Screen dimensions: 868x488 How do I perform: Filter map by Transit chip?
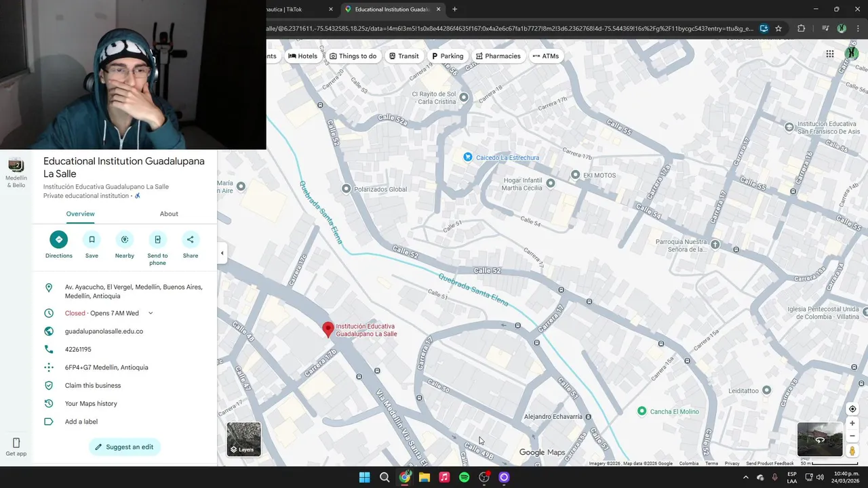pyautogui.click(x=403, y=56)
